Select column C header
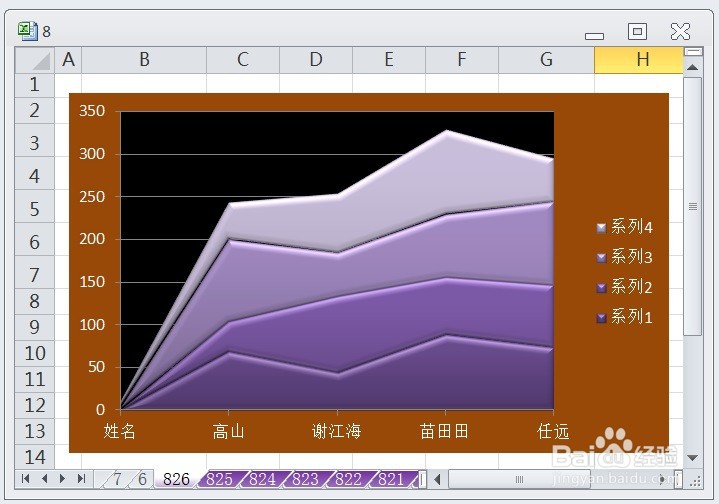 coord(243,60)
